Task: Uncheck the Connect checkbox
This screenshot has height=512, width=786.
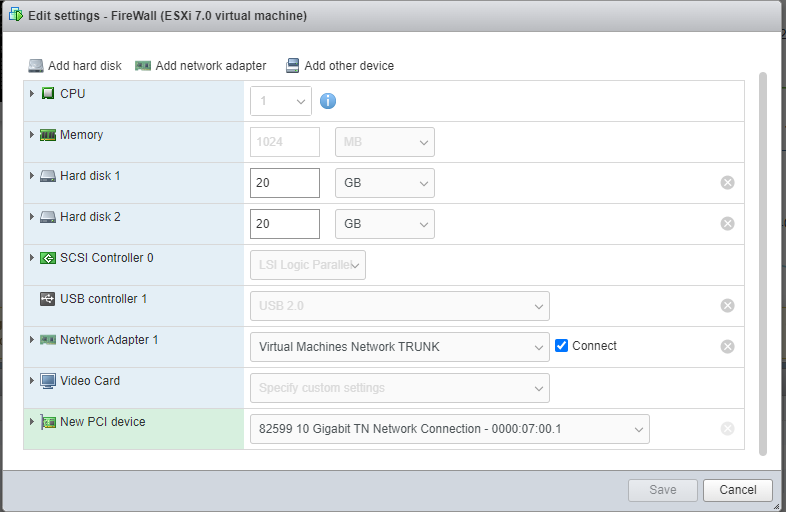Action: [x=562, y=346]
